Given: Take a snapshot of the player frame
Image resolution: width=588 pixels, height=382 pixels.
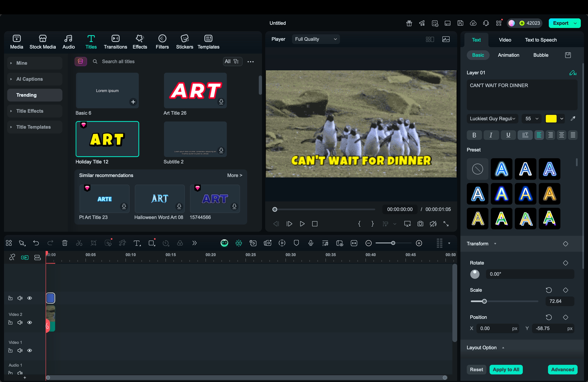Looking at the screenshot, I should point(420,224).
